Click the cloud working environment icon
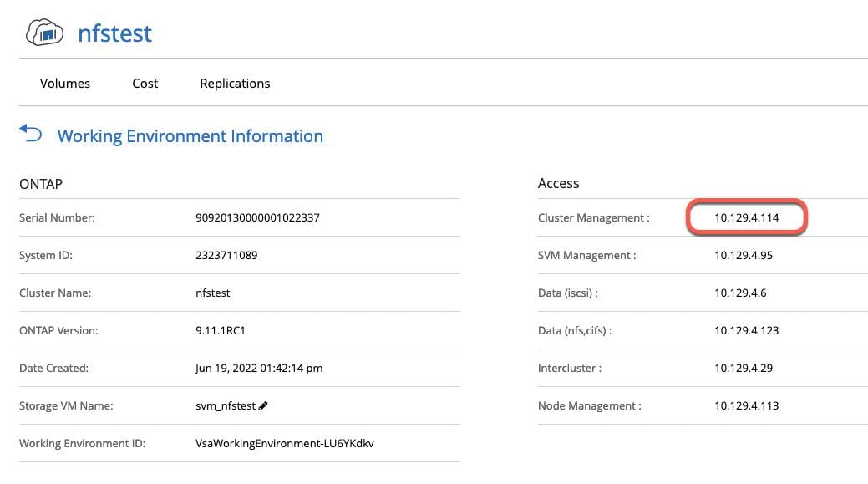This screenshot has width=868, height=484. (x=45, y=33)
